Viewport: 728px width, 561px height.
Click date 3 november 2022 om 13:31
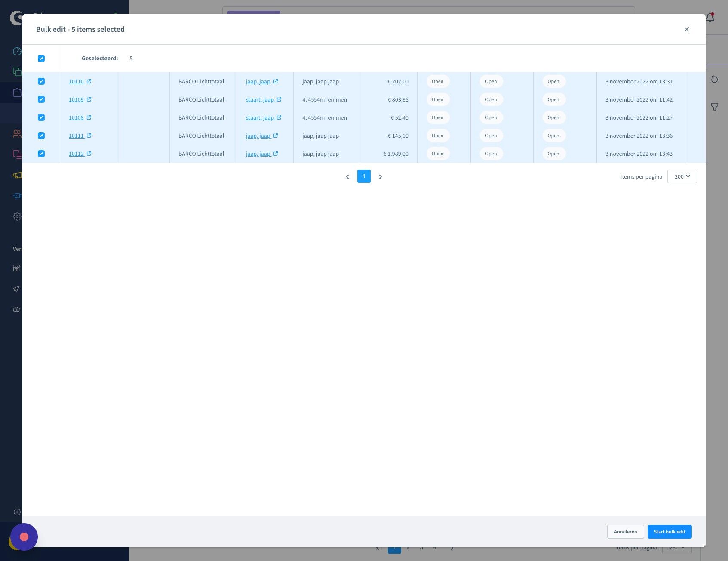(x=639, y=81)
